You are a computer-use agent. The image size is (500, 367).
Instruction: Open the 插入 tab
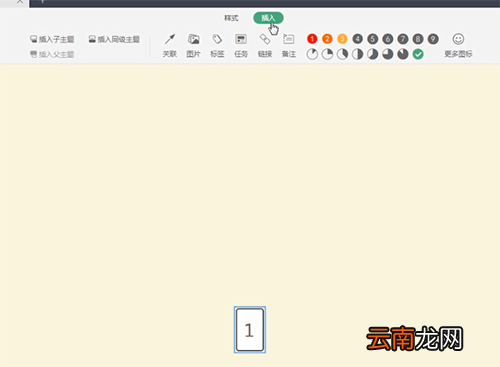click(268, 18)
